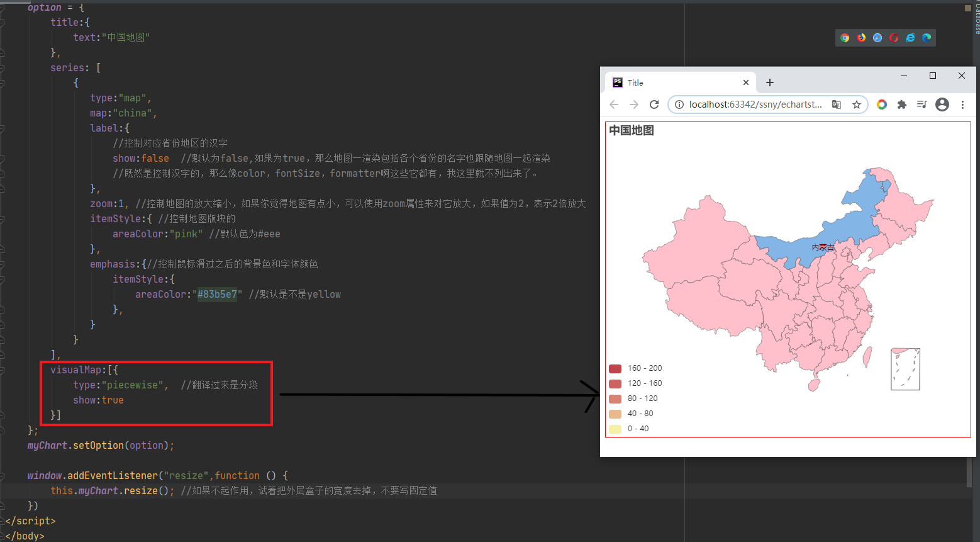Go back in the Chrome window

tap(614, 104)
